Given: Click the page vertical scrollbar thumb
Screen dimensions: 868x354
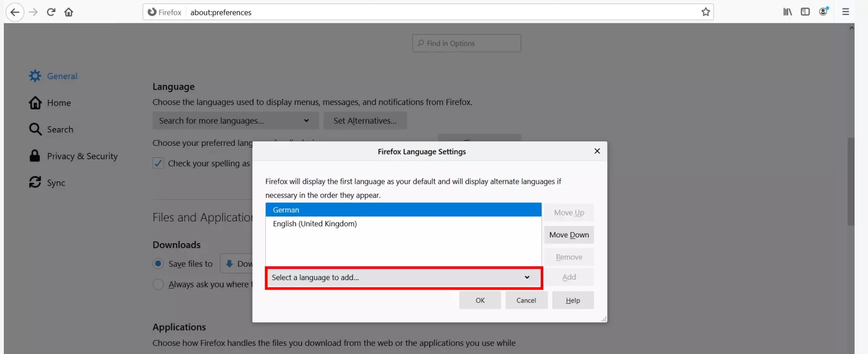Looking at the screenshot, I should coord(851,181).
